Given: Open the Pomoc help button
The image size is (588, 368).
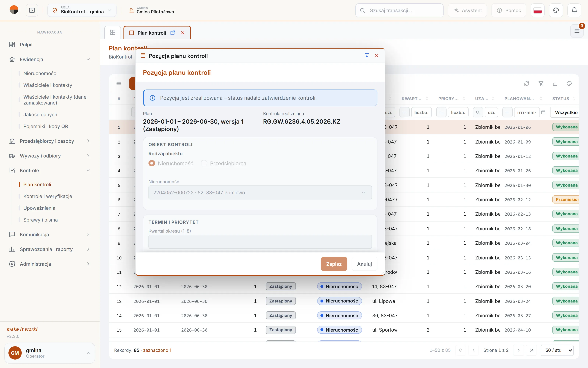Looking at the screenshot, I should pos(509,10).
